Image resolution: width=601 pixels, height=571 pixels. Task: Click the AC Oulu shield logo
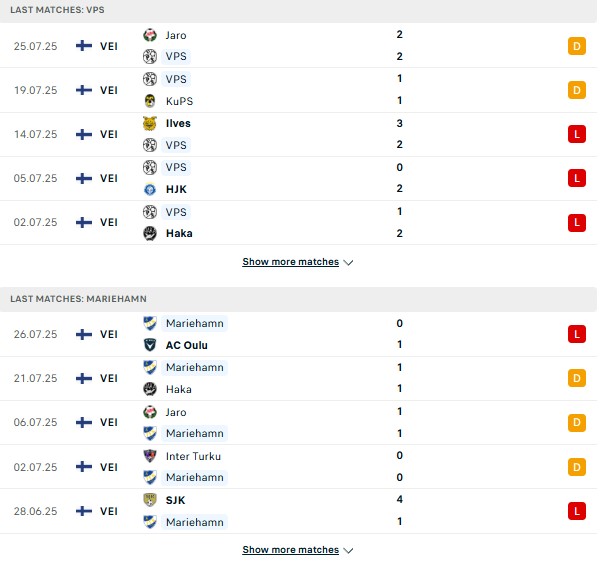tap(150, 345)
